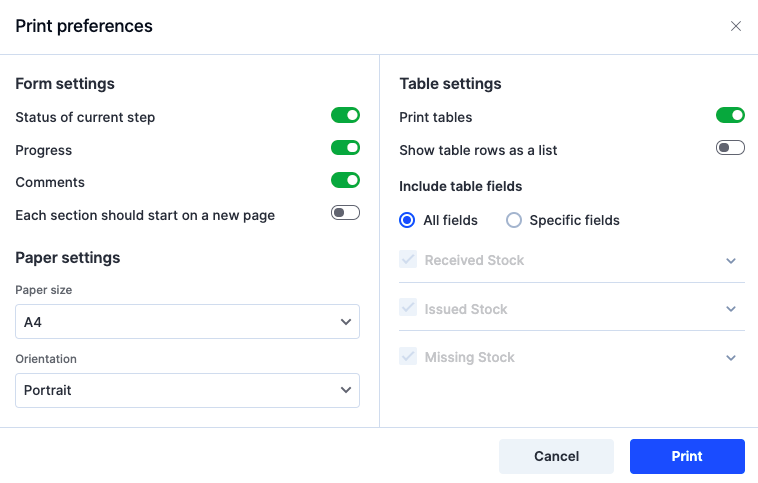Tick the Missing Stock checkbox

[408, 356]
